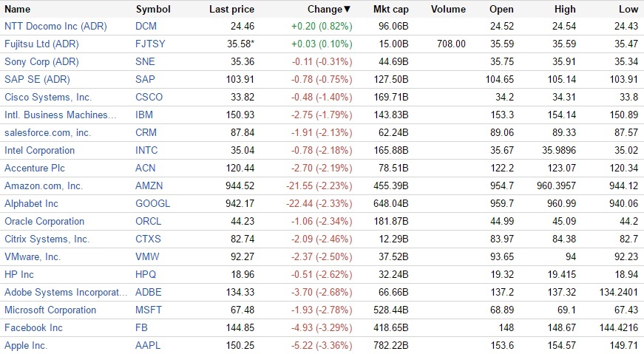The height and width of the screenshot is (354, 644).
Task: Click the AMZN ticker symbol
Action: 149,185
